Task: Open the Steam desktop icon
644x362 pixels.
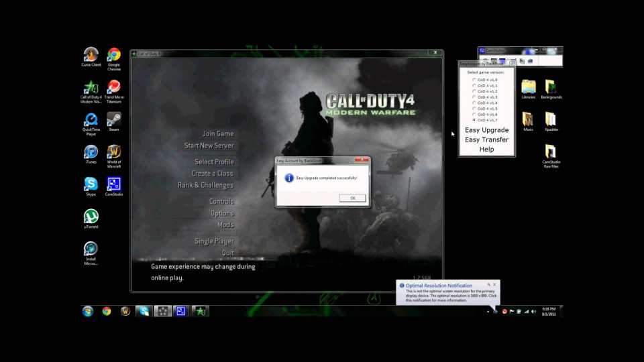Action: coord(114,121)
